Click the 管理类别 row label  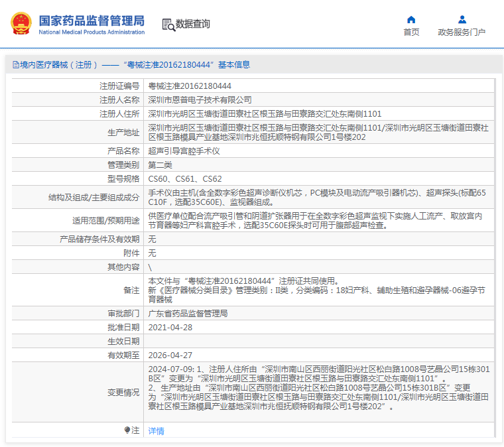click(123, 165)
